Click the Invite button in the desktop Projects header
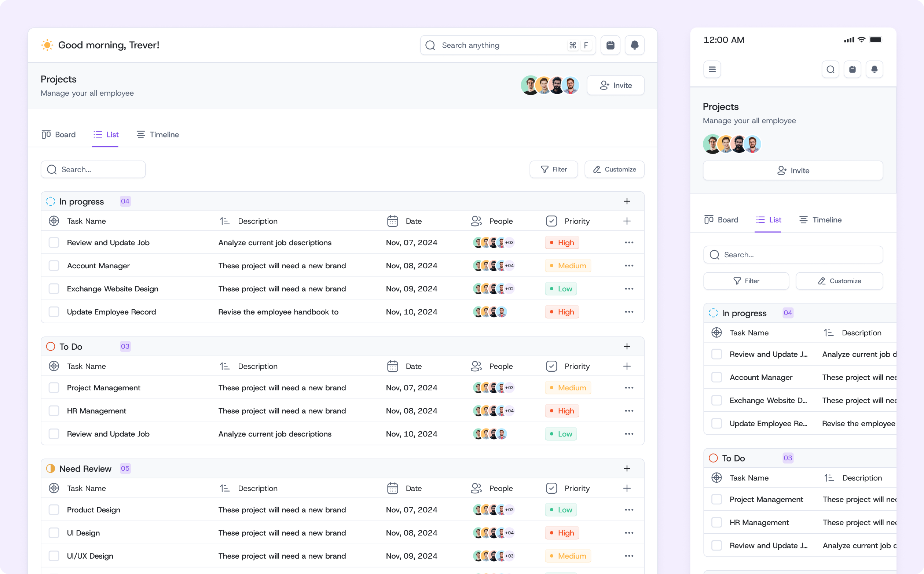This screenshot has width=924, height=574. 615,85
